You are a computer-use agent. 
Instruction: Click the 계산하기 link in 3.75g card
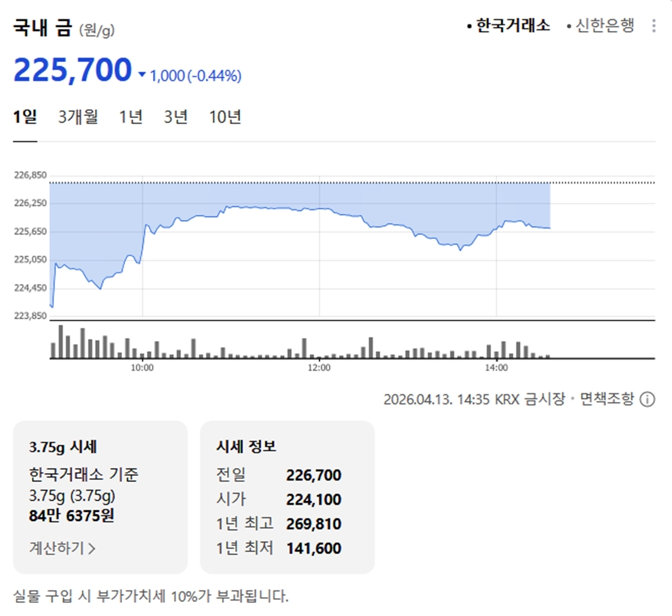click(62, 548)
